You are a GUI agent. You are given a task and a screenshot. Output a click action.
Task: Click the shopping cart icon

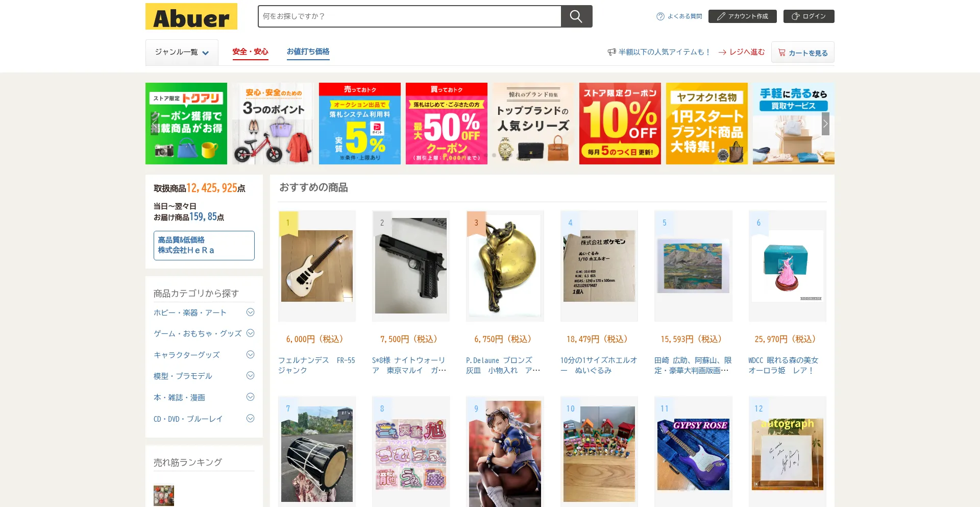(781, 53)
